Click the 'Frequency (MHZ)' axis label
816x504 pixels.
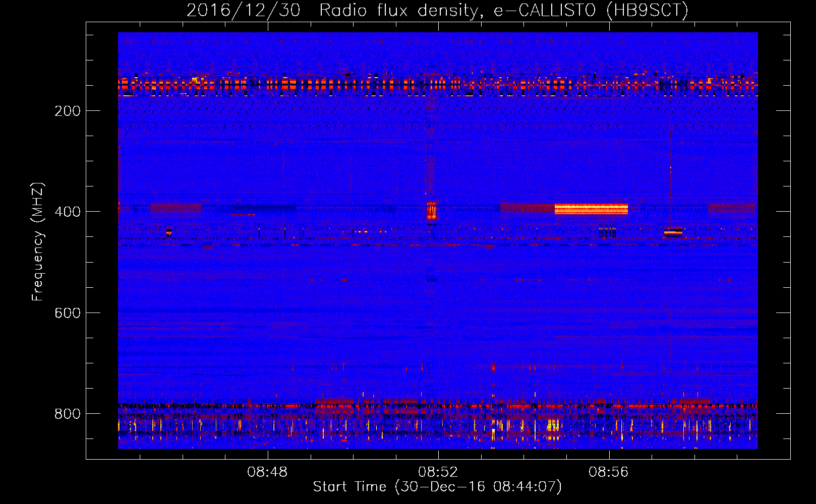tap(38, 242)
